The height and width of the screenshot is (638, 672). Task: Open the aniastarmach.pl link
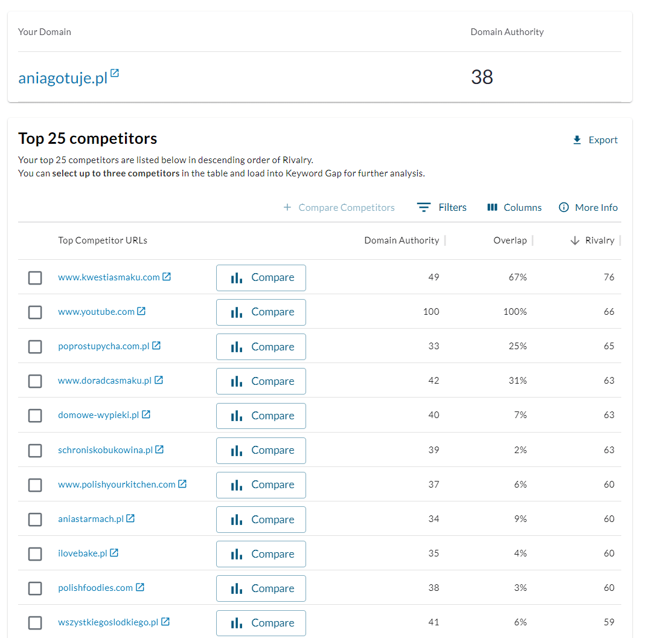click(x=91, y=519)
